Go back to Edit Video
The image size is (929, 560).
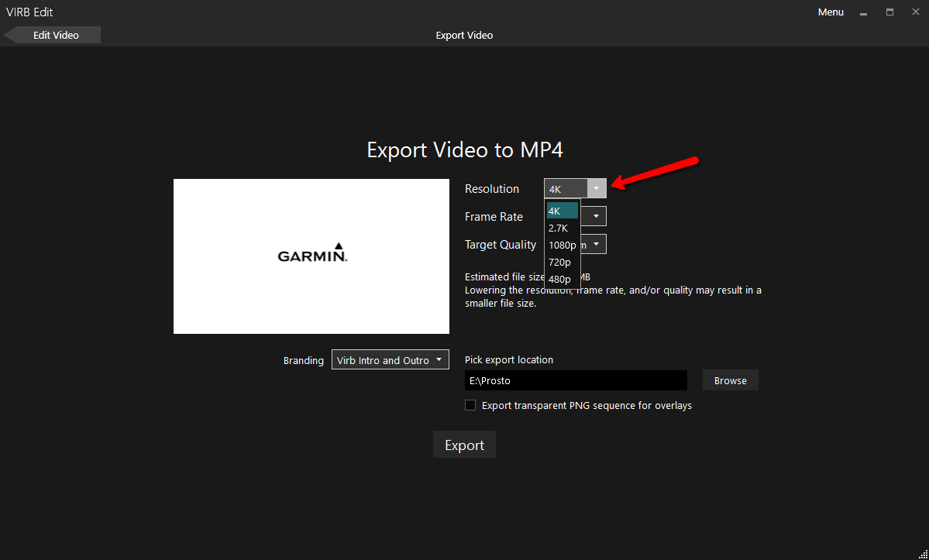point(54,35)
